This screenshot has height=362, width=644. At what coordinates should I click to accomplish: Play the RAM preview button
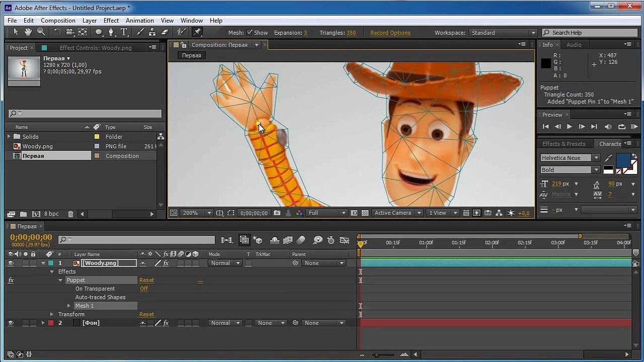[634, 127]
